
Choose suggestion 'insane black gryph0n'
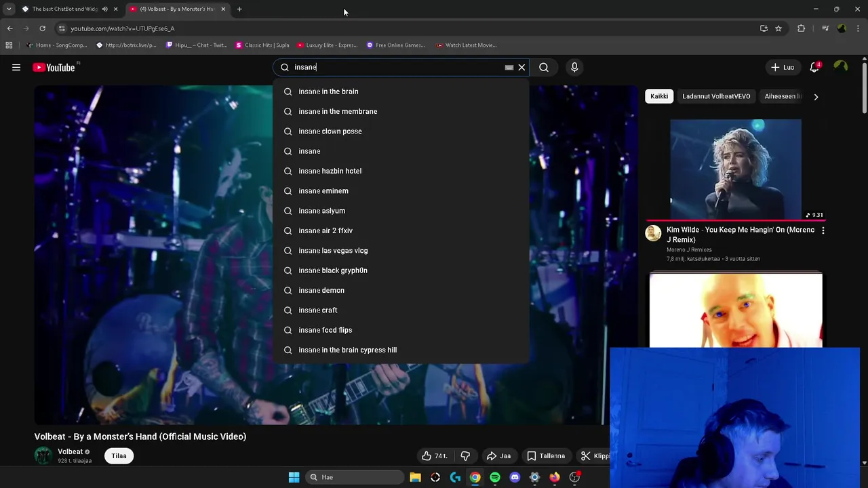tap(400, 270)
